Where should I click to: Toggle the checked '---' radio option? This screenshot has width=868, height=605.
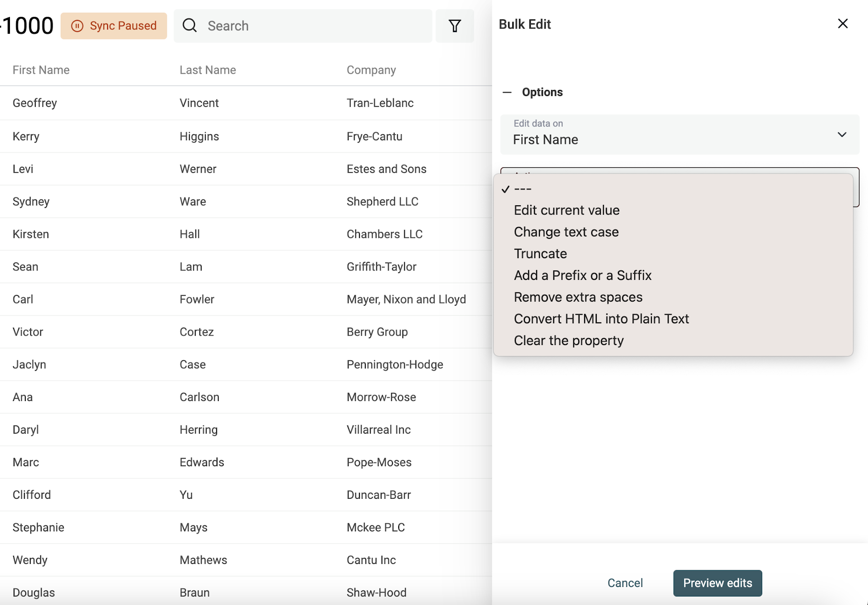pos(522,188)
